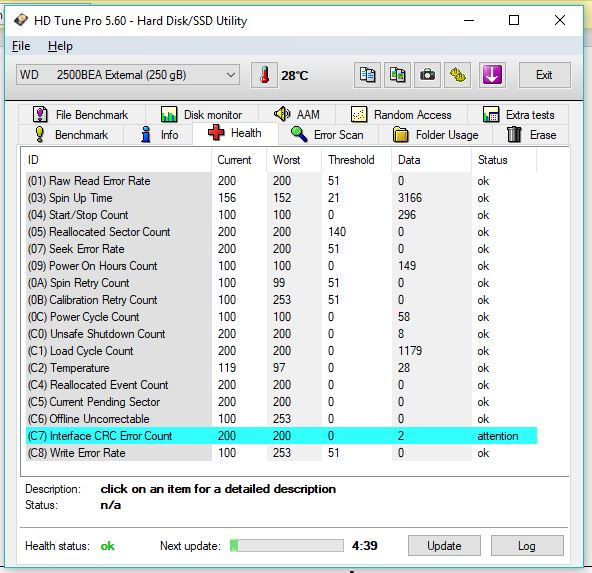Switch to the Disk monitor tab
The image size is (592, 573).
coord(202,114)
